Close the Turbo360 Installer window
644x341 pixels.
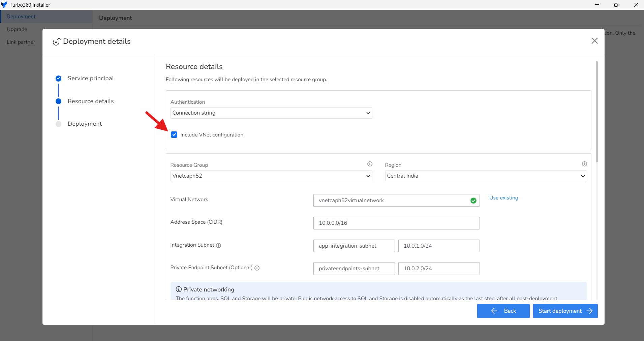pyautogui.click(x=636, y=5)
